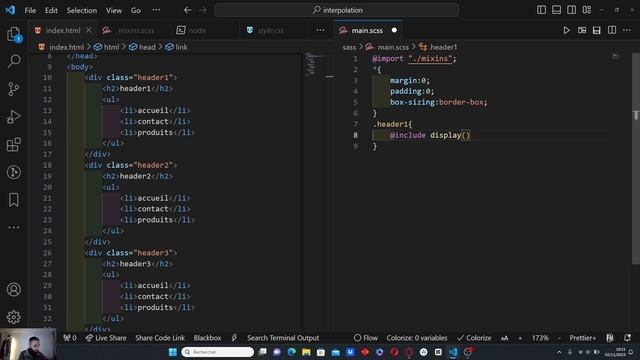640x360 pixels.
Task: Open the Search view in activity bar
Action: (x=14, y=61)
